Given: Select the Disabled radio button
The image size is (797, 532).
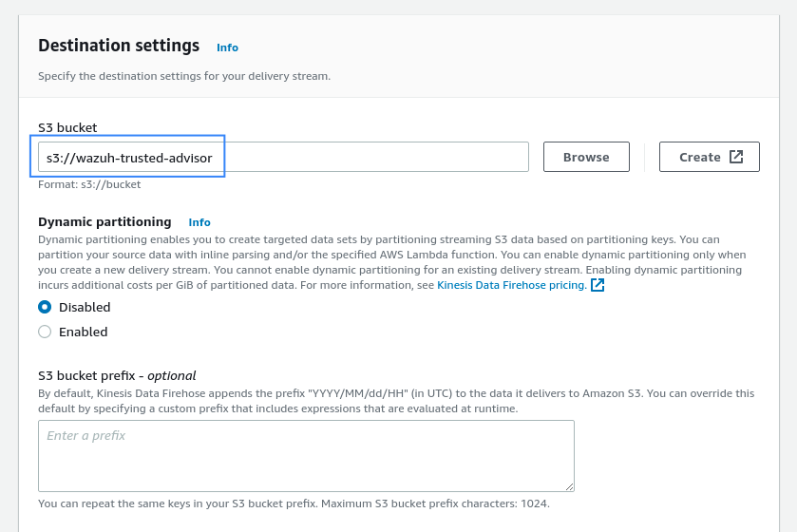Looking at the screenshot, I should tap(45, 307).
